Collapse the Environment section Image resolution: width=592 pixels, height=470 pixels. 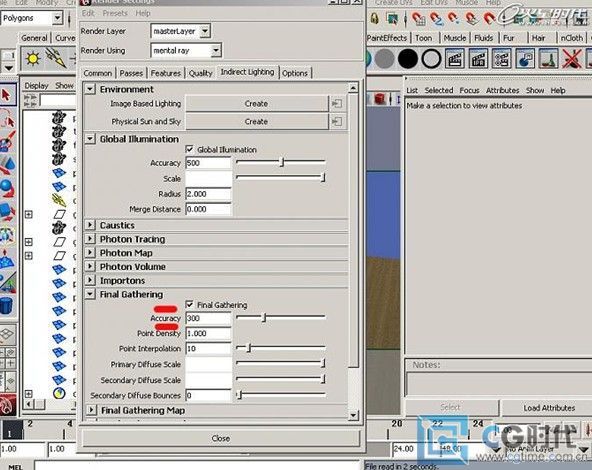pos(90,89)
